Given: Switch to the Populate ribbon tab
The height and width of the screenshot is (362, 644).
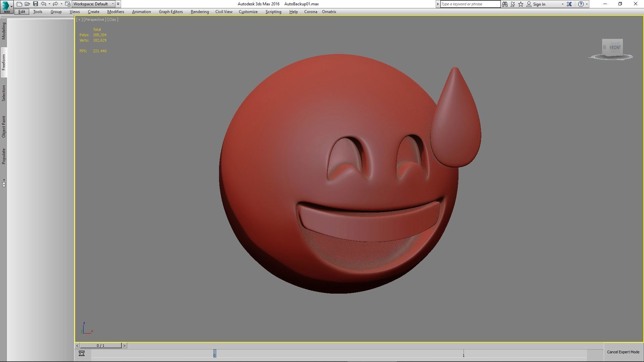Looking at the screenshot, I should (x=4, y=156).
